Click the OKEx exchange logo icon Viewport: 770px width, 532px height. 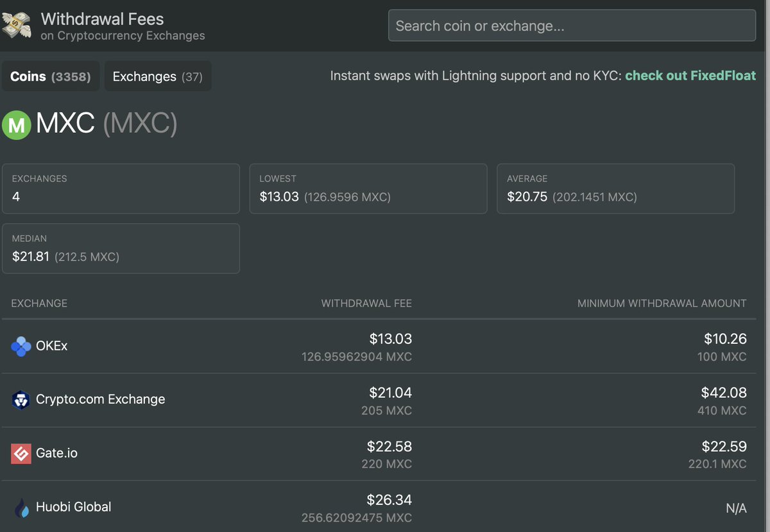pos(21,347)
